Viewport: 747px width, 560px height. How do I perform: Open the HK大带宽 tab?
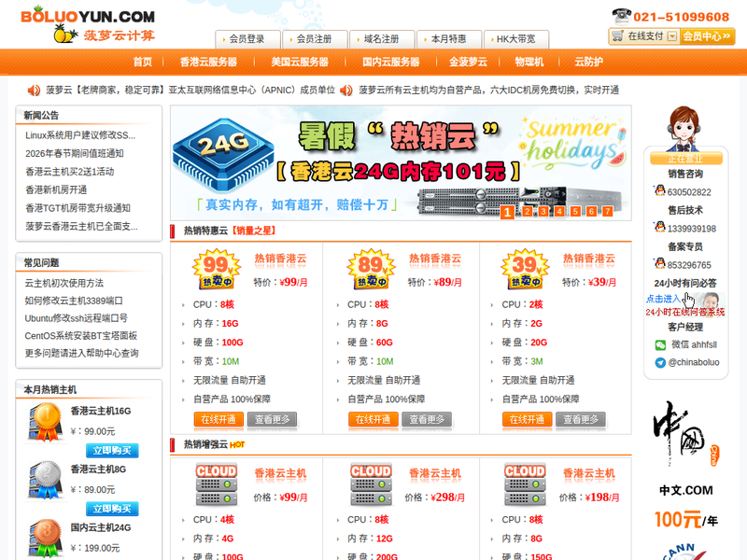click(x=516, y=39)
